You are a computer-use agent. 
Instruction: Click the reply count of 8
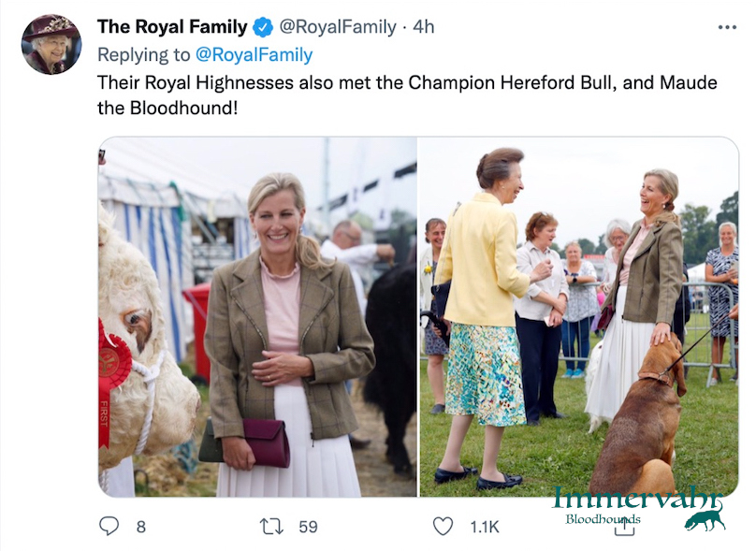141,527
